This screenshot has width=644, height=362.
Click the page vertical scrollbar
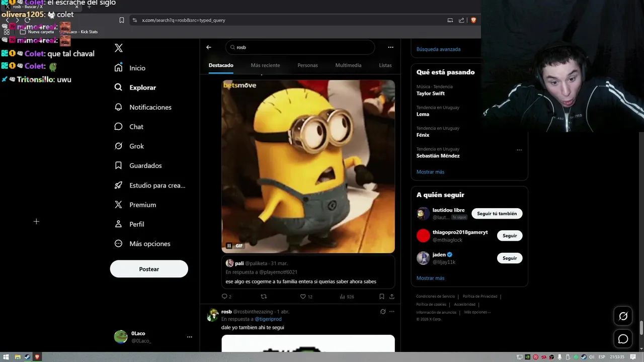coord(641,327)
